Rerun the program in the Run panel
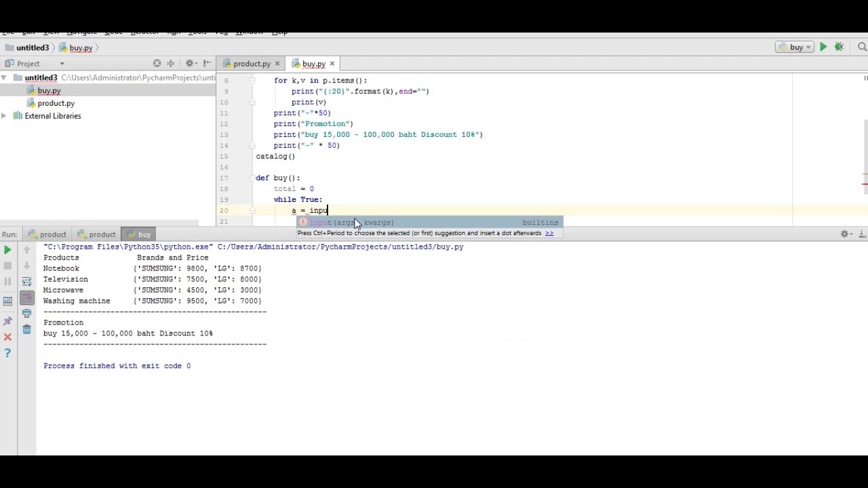This screenshot has height=488, width=868. 7,250
